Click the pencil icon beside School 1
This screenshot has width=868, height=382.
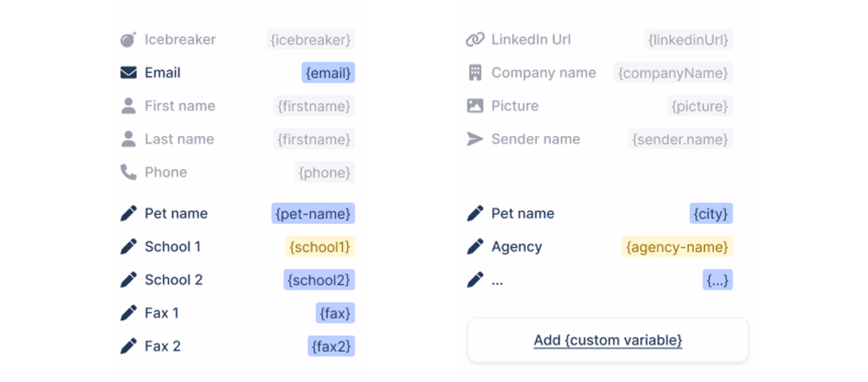point(128,247)
